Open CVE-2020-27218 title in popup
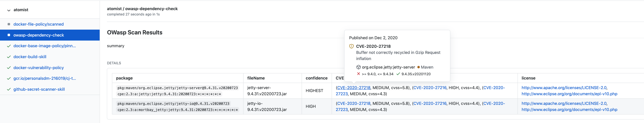644x123 pixels. (x=373, y=46)
